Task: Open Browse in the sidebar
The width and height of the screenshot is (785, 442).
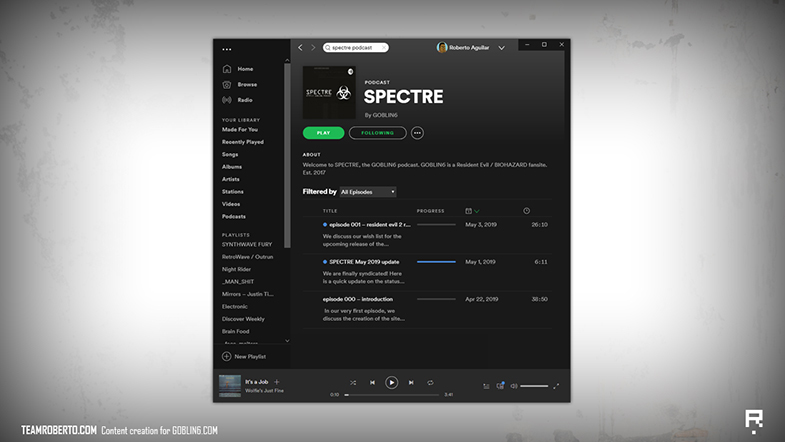Action: [247, 84]
